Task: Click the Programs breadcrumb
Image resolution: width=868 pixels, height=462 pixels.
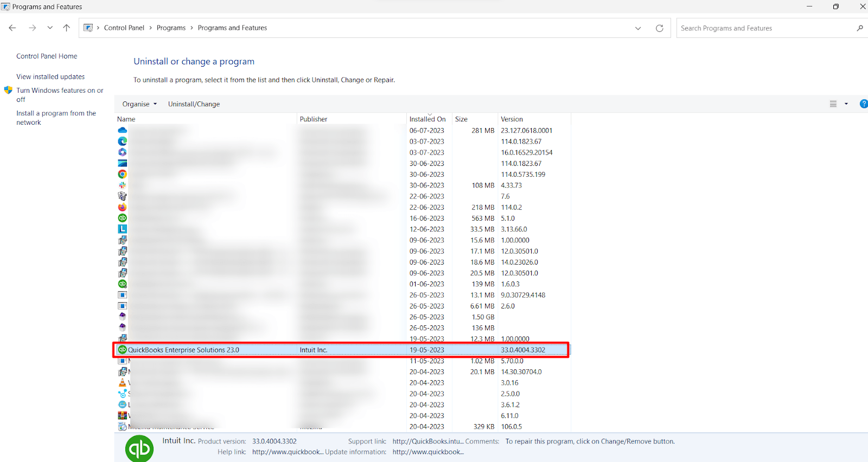Action: click(x=171, y=28)
